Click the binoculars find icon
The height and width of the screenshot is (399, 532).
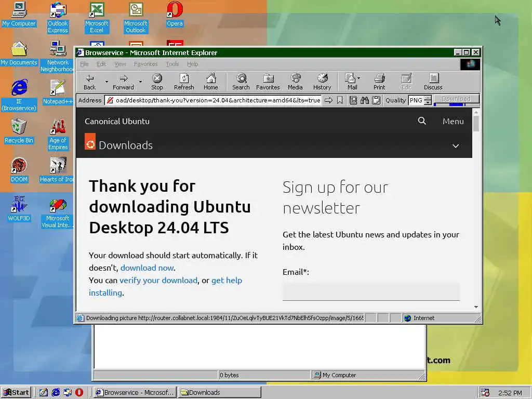pyautogui.click(x=365, y=100)
